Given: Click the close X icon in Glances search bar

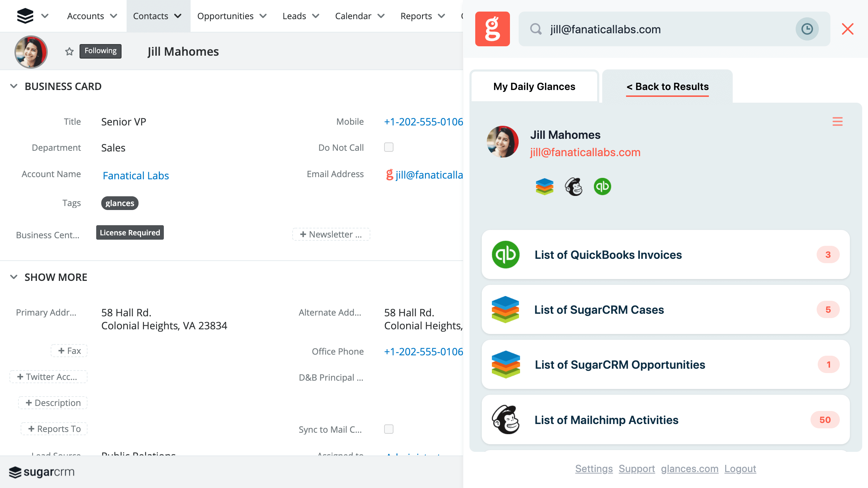Looking at the screenshot, I should click(848, 29).
